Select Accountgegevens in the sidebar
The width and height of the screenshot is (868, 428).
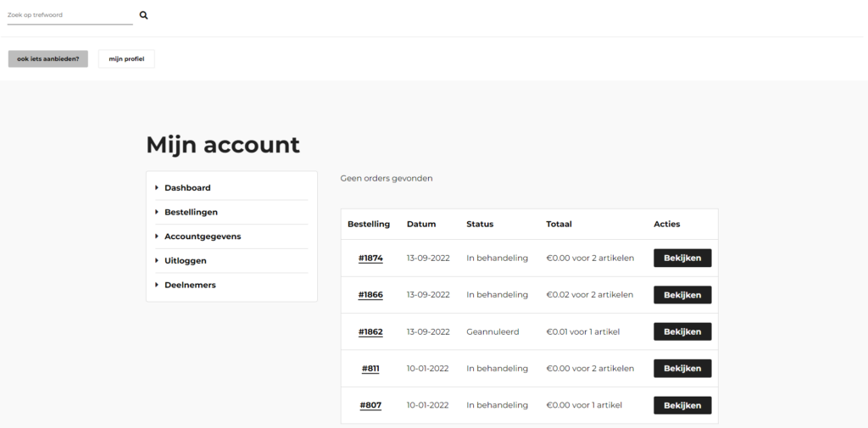[x=203, y=236]
